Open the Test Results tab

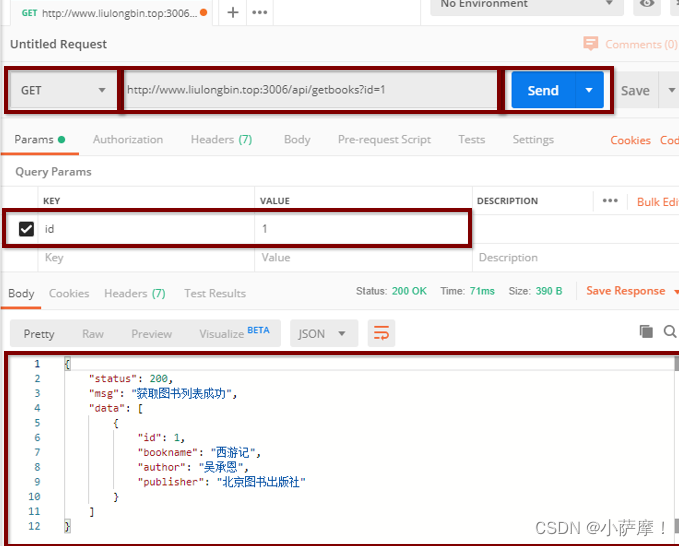(215, 293)
